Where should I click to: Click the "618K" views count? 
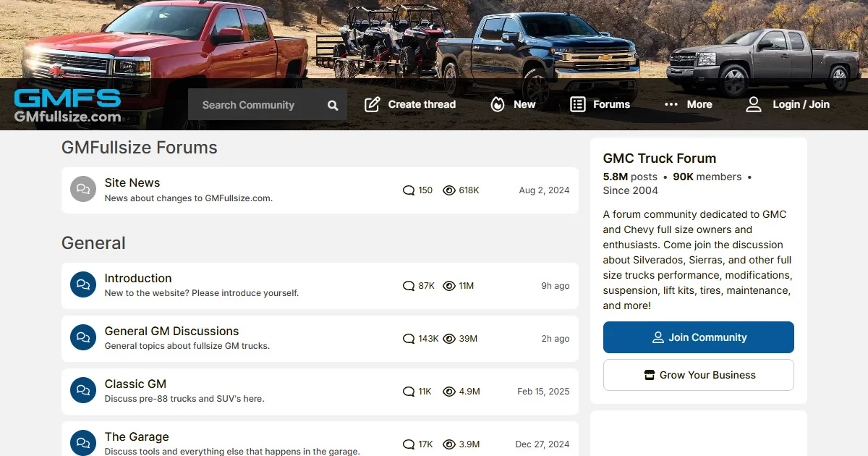pyautogui.click(x=469, y=190)
